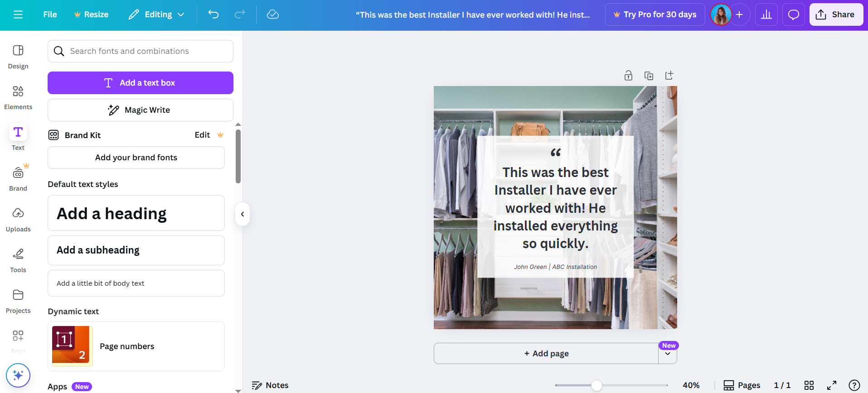The height and width of the screenshot is (393, 868).
Task: Switch to the Design sidebar tab
Action: 18,57
